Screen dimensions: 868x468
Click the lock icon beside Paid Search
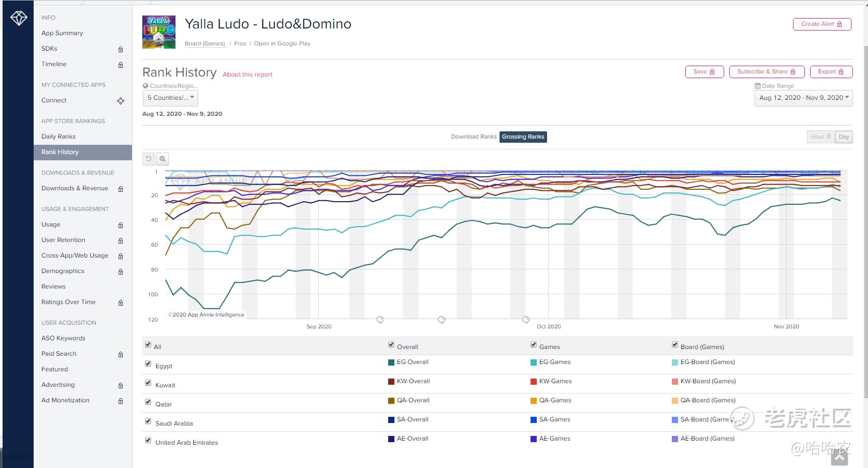tap(121, 354)
